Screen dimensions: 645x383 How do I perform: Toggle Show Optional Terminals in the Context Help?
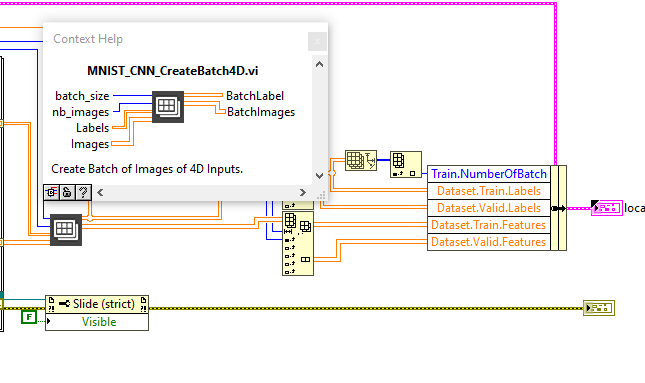(x=51, y=192)
